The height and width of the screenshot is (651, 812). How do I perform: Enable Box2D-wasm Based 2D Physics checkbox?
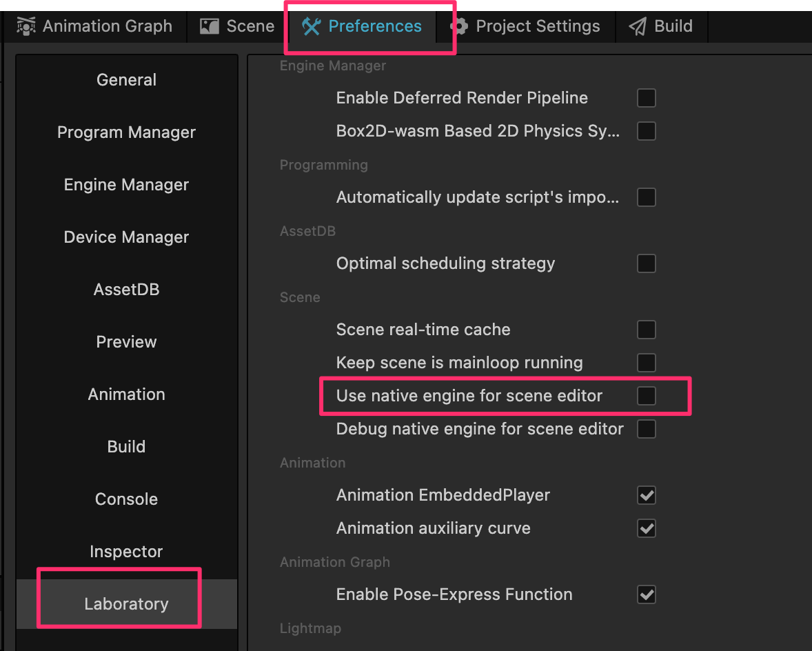(x=647, y=131)
